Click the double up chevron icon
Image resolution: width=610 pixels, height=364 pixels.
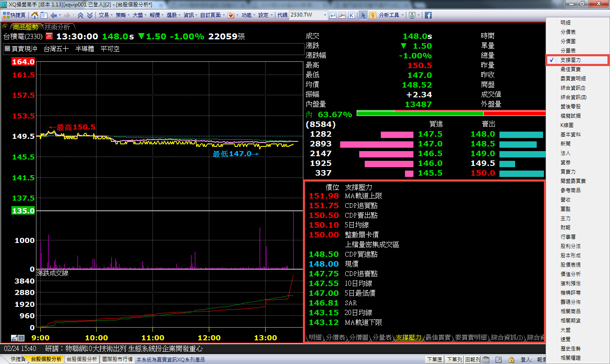point(80,15)
